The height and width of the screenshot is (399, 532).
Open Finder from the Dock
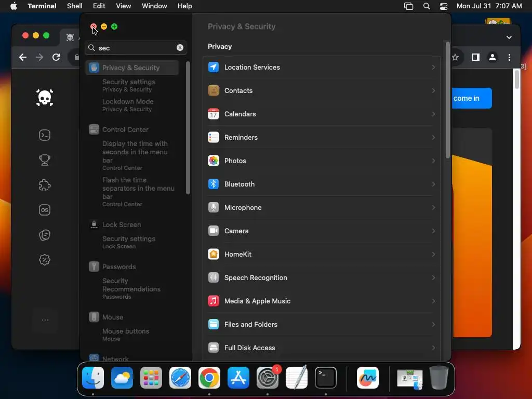coord(93,378)
